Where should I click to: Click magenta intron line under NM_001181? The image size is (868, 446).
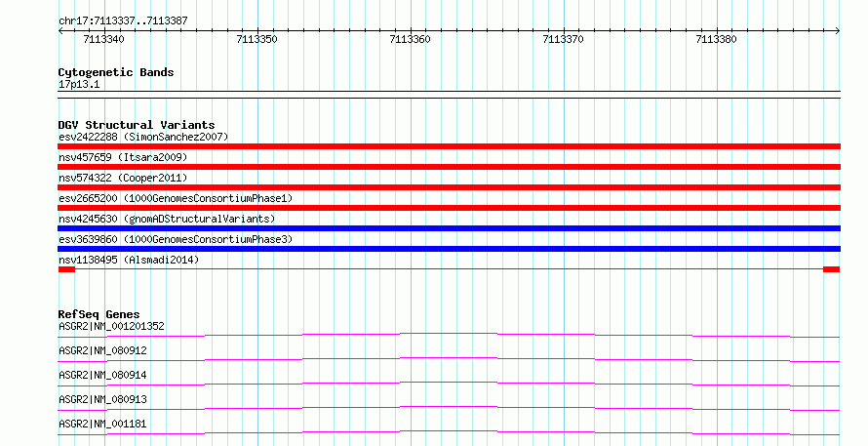pos(449,431)
